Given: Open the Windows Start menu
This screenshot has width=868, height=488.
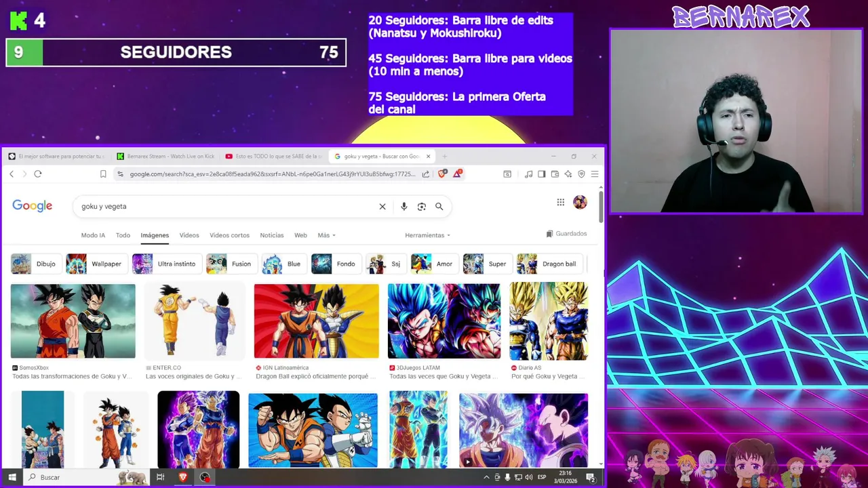Looking at the screenshot, I should [12, 477].
